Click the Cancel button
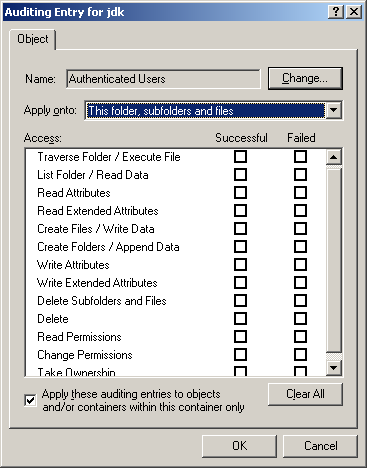 click(x=320, y=446)
